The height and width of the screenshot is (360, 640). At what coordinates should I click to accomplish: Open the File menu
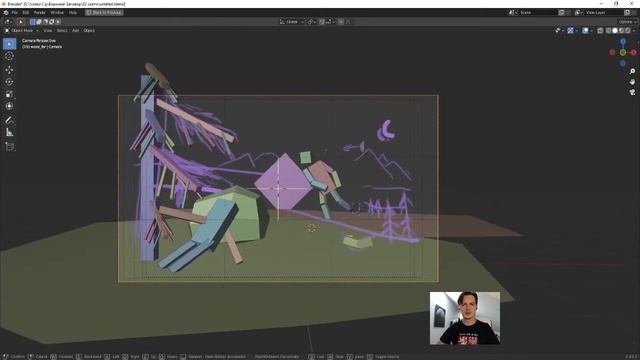[x=15, y=13]
